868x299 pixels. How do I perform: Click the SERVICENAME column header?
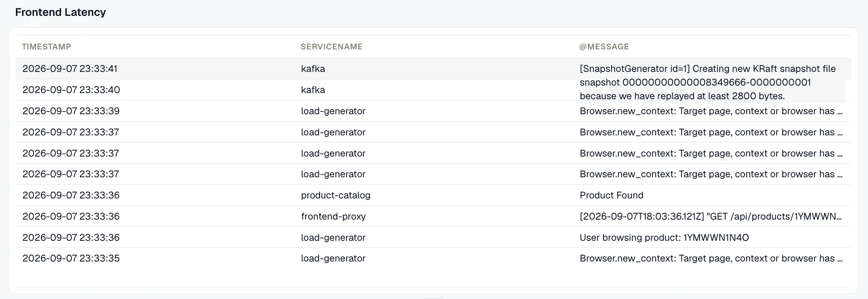coord(332,47)
